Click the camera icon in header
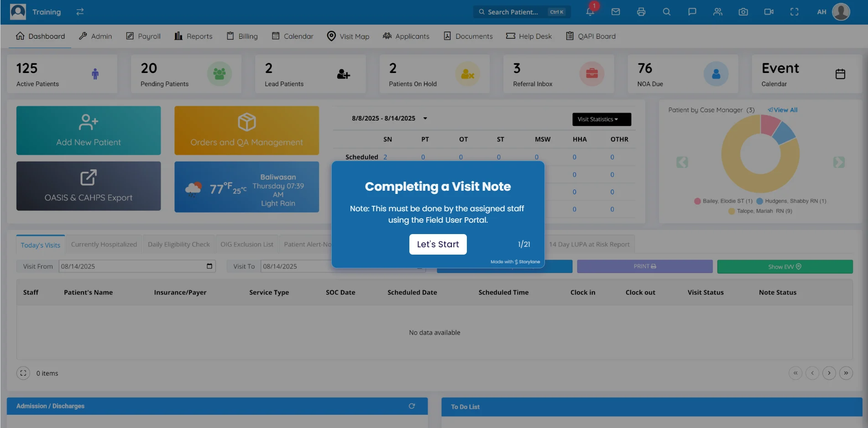The width and height of the screenshot is (868, 428). pyautogui.click(x=743, y=12)
